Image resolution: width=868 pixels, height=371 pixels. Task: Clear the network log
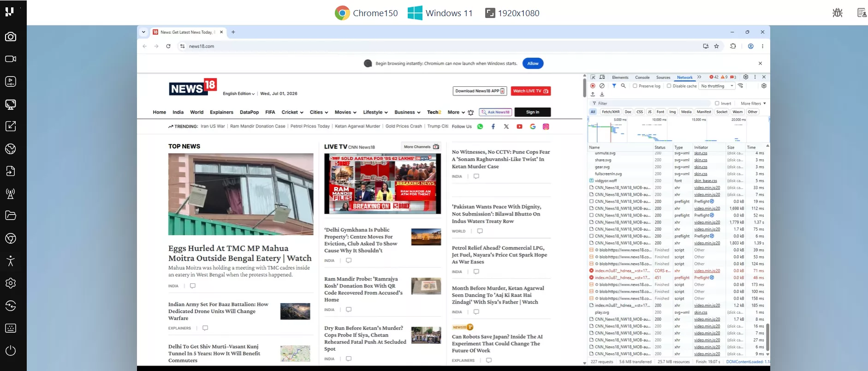[602, 86]
